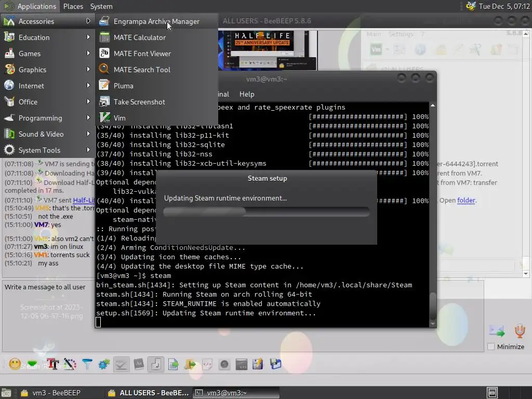
Task: Expand the Education submenu
Action: pyautogui.click(x=47, y=37)
